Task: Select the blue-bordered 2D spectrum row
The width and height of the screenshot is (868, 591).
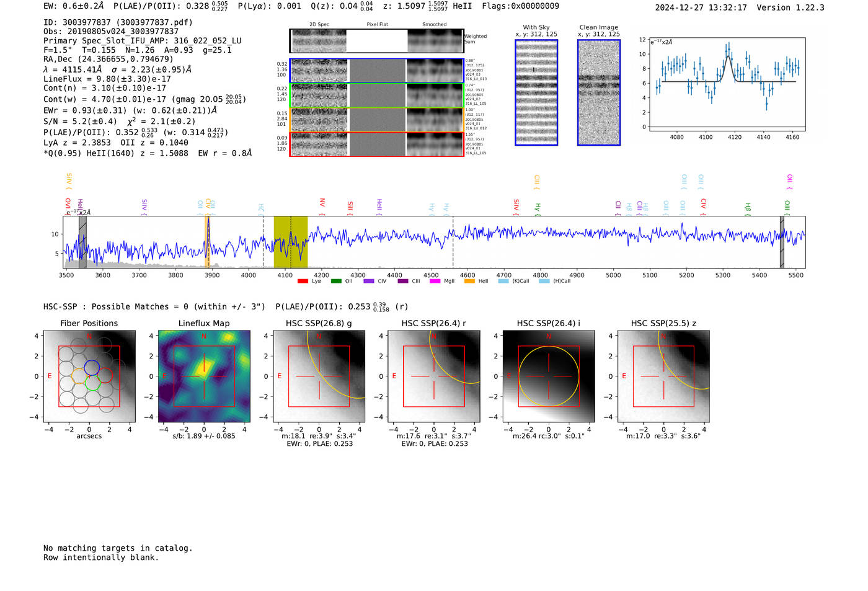Action: point(377,71)
